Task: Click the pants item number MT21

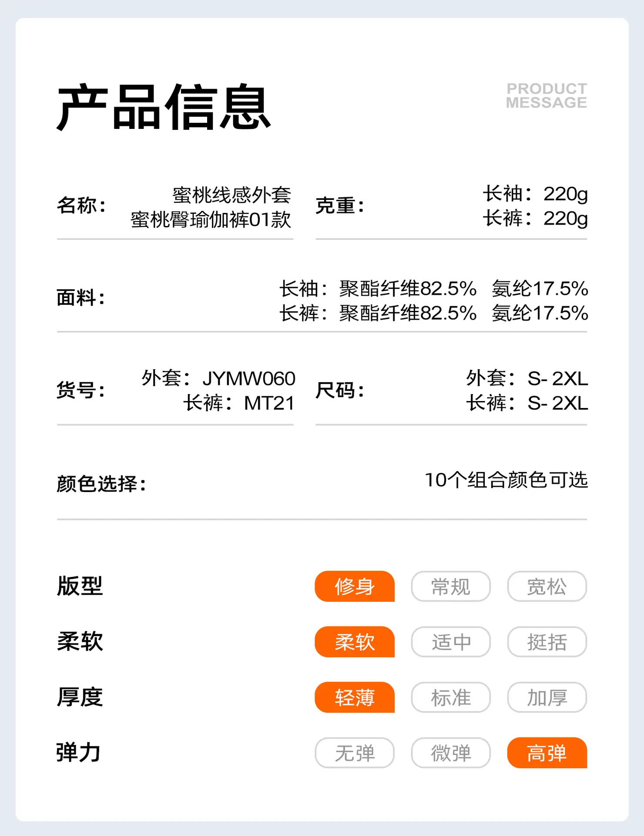Action: click(x=269, y=403)
